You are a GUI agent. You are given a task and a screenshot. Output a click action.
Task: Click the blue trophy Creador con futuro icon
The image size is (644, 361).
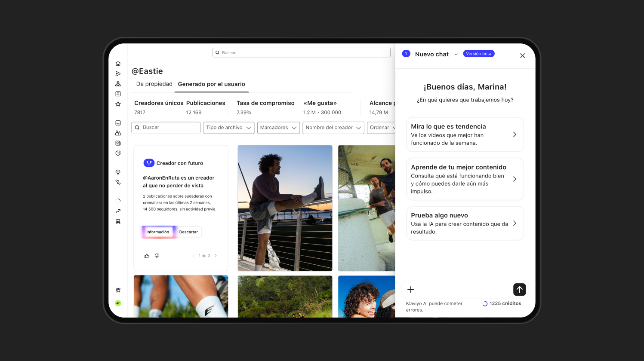149,163
